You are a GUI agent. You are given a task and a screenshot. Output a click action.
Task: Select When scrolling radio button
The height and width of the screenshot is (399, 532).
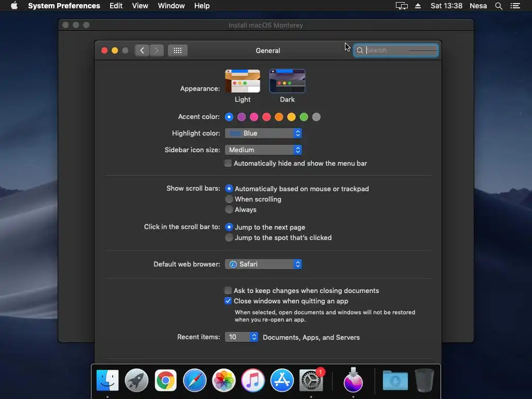[229, 199]
